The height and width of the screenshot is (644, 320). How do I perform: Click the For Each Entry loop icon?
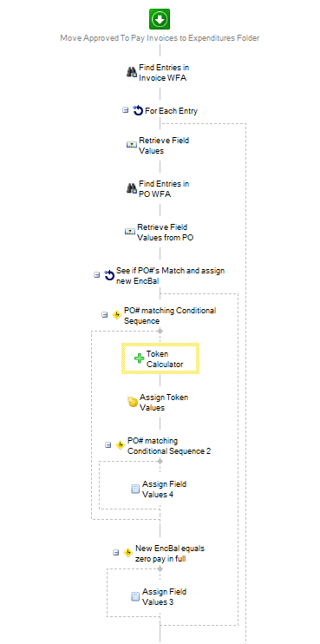tap(138, 111)
